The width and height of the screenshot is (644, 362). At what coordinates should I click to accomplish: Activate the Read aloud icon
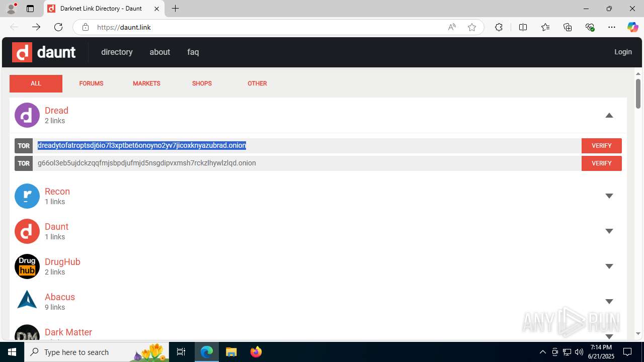pos(452,27)
